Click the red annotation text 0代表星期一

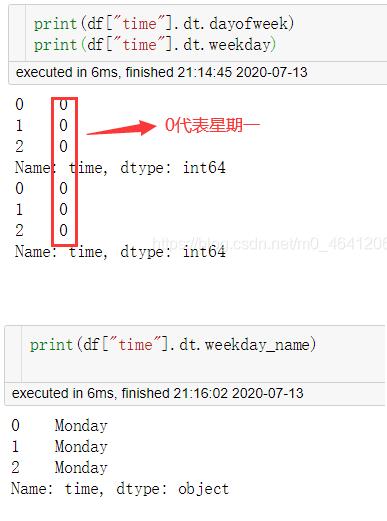[x=212, y=126]
